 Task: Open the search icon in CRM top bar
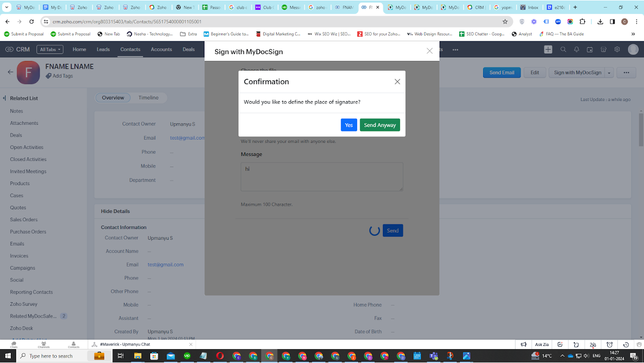562,49
